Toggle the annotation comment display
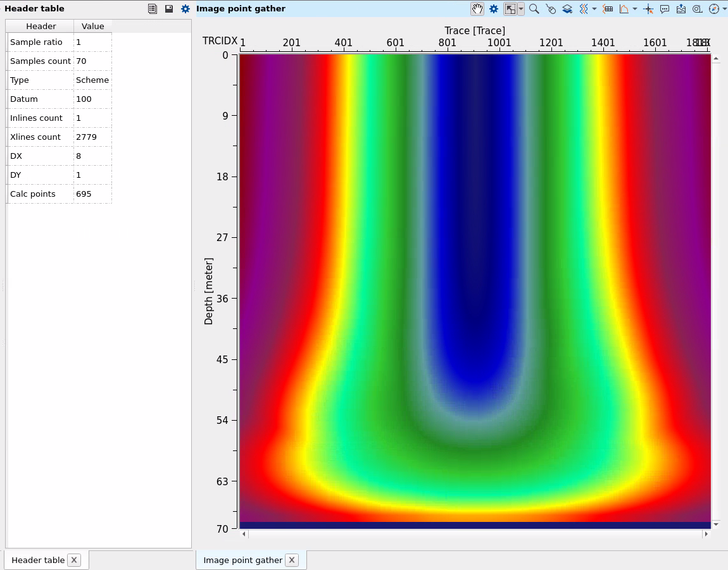The image size is (728, 570). 665,9
